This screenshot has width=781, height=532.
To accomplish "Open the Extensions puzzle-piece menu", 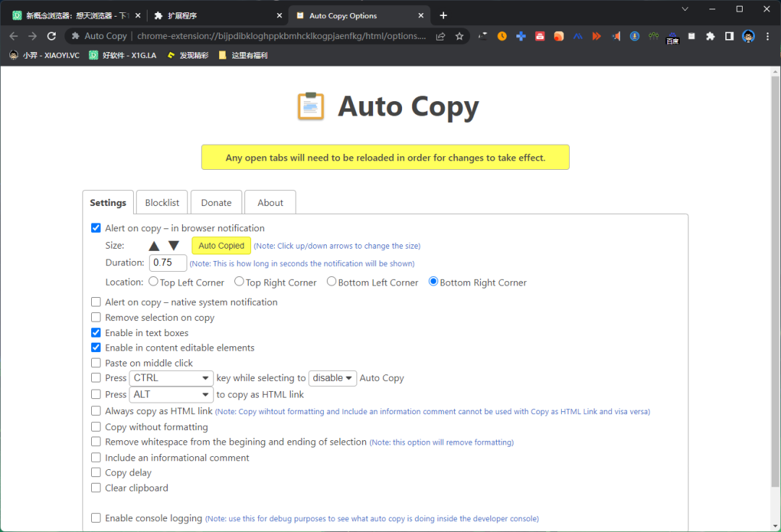I will (710, 36).
